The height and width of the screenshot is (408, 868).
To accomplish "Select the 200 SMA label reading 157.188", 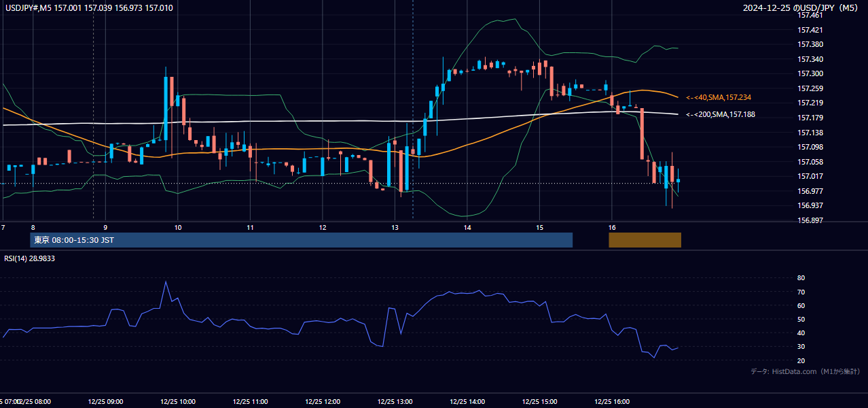I will click(721, 115).
